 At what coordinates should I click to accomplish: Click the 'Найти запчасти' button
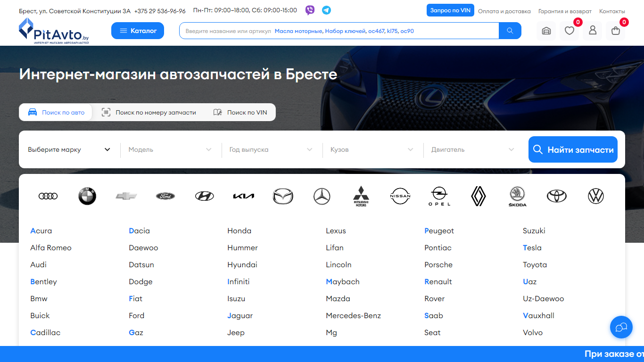tap(573, 149)
